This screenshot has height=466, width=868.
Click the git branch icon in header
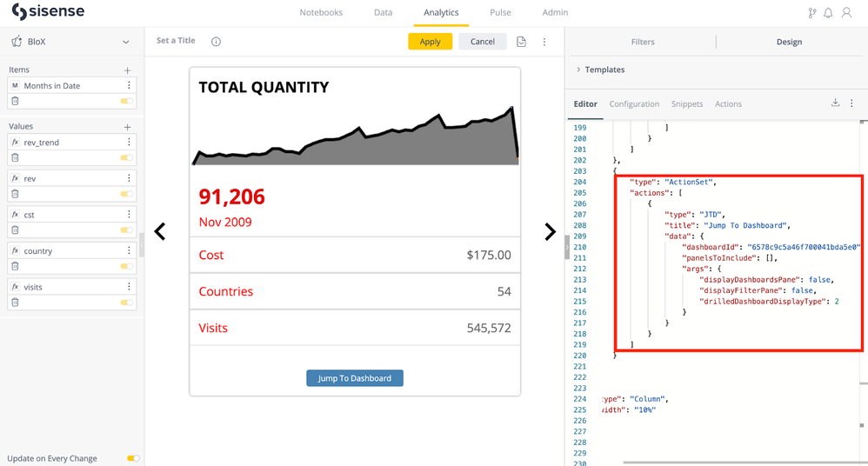click(811, 13)
